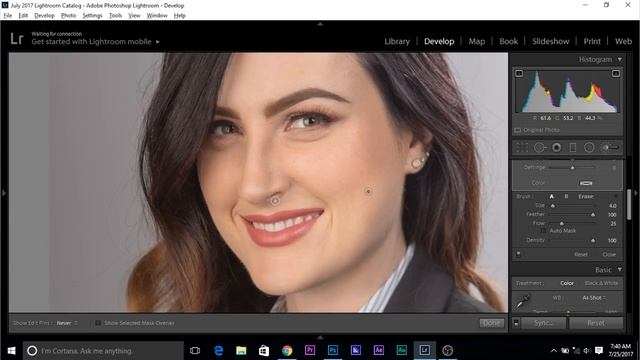The height and width of the screenshot is (360, 640).
Task: Select the Adjustment Brush tool
Action: [x=610, y=147]
